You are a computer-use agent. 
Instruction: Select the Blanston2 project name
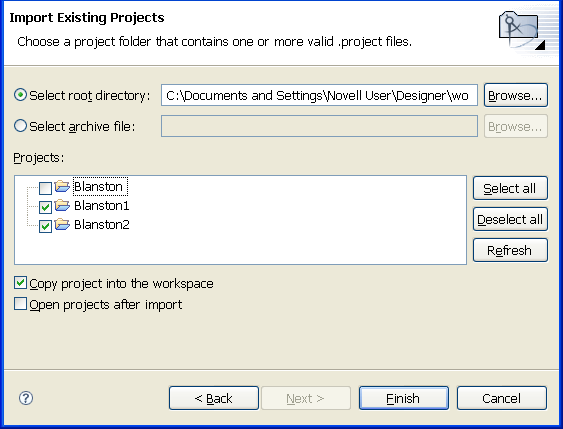click(102, 225)
